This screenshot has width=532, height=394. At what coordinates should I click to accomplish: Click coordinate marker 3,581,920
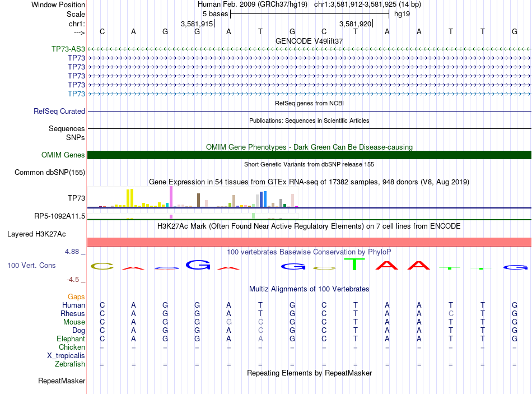[x=355, y=24]
